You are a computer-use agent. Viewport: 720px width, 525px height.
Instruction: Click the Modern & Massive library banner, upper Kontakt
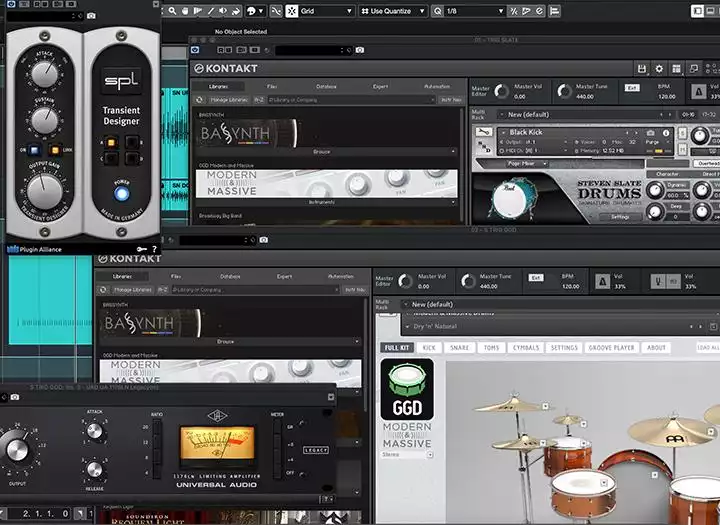tap(326, 184)
